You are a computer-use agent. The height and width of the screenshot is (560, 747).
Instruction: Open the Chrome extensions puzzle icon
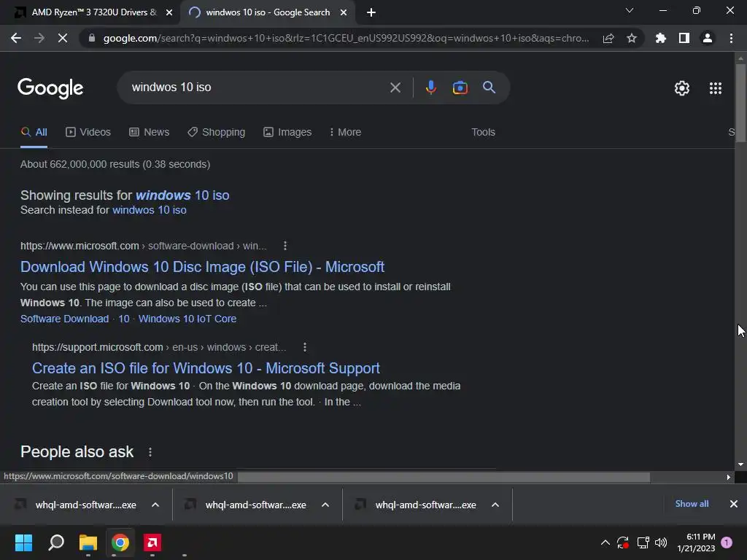tap(660, 38)
